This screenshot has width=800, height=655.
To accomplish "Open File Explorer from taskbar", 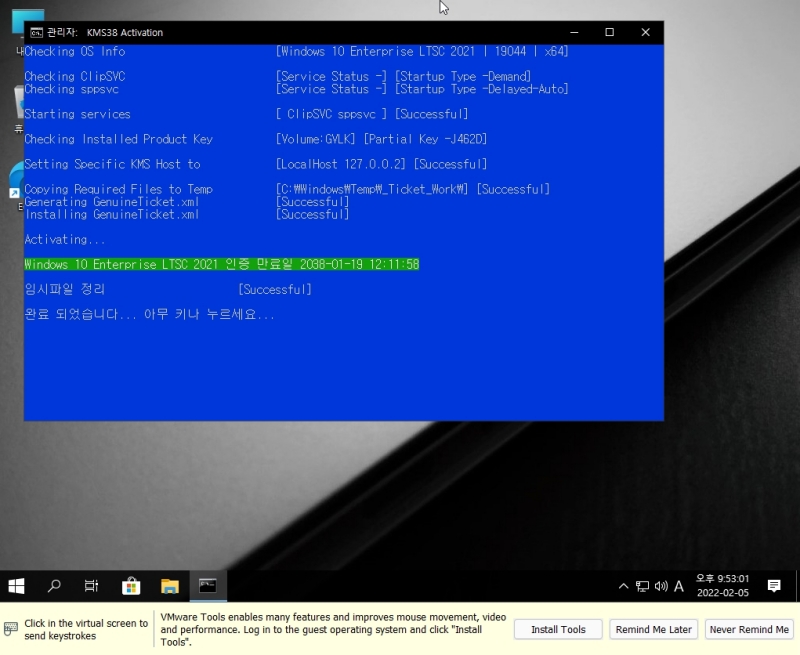I will [x=170, y=586].
